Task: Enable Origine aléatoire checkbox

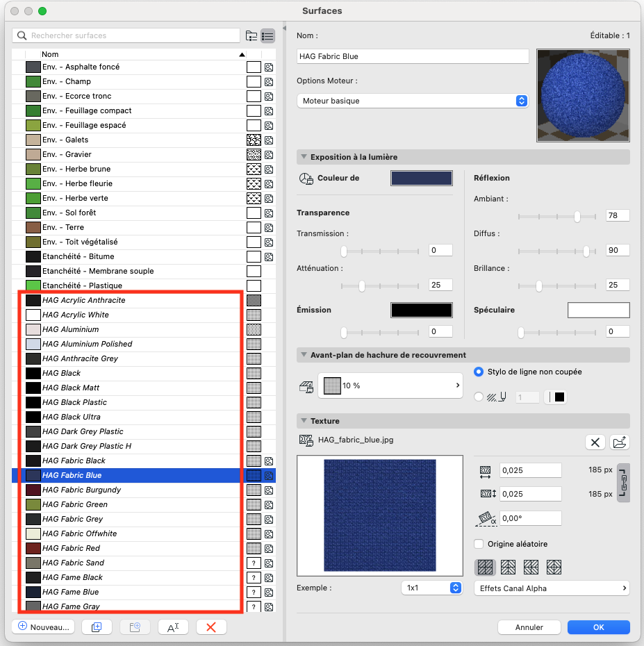Action: click(x=479, y=544)
